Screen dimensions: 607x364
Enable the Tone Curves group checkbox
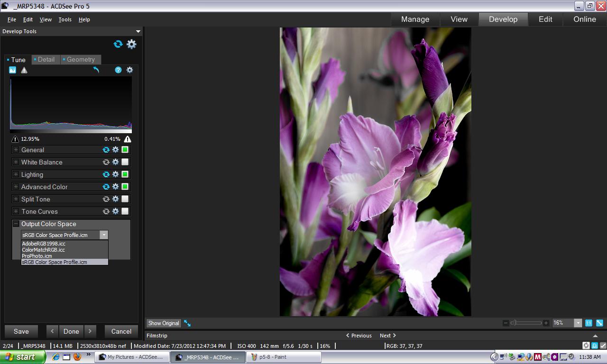pyautogui.click(x=125, y=211)
